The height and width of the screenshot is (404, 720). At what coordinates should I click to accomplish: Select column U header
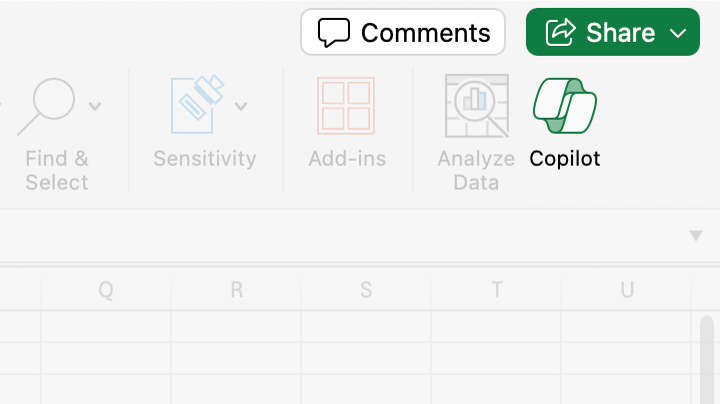tap(627, 290)
